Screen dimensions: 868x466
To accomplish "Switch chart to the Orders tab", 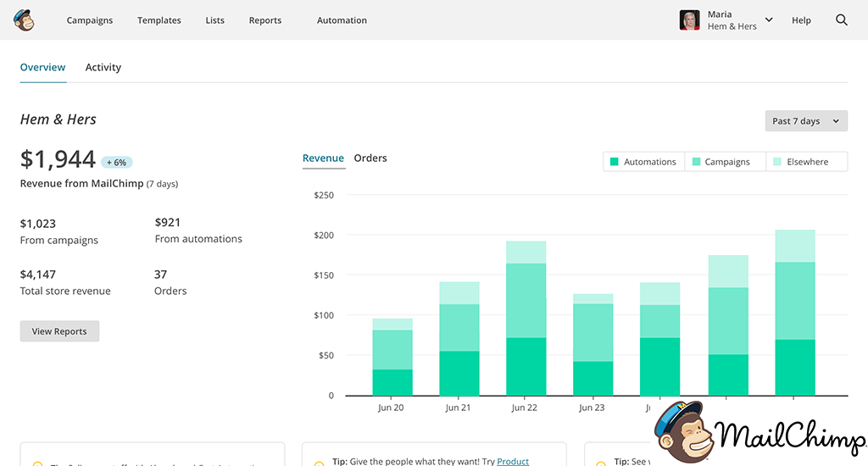I will (370, 158).
